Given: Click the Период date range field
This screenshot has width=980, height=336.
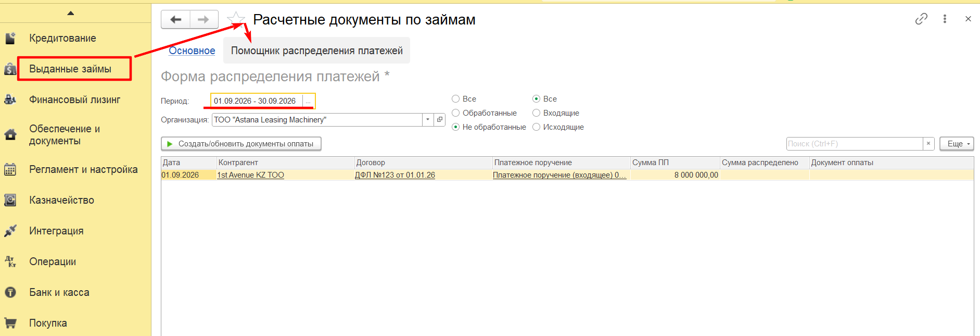Looking at the screenshot, I should pyautogui.click(x=257, y=101).
